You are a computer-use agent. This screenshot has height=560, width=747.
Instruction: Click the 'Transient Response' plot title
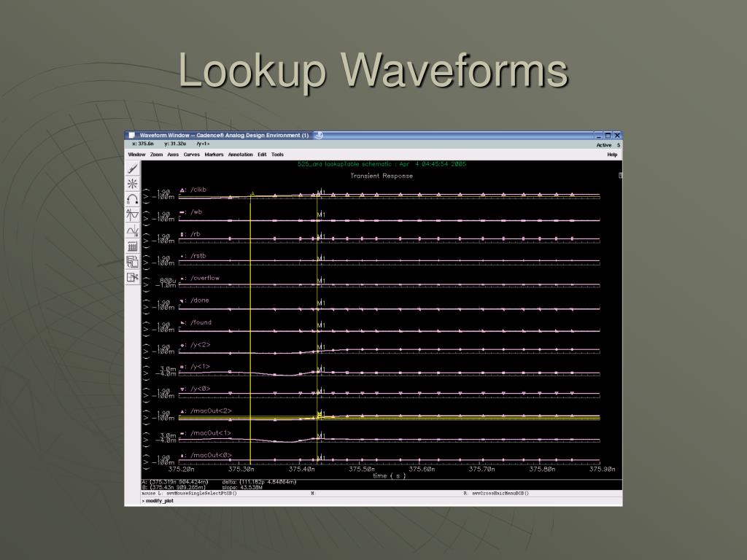[x=382, y=176]
